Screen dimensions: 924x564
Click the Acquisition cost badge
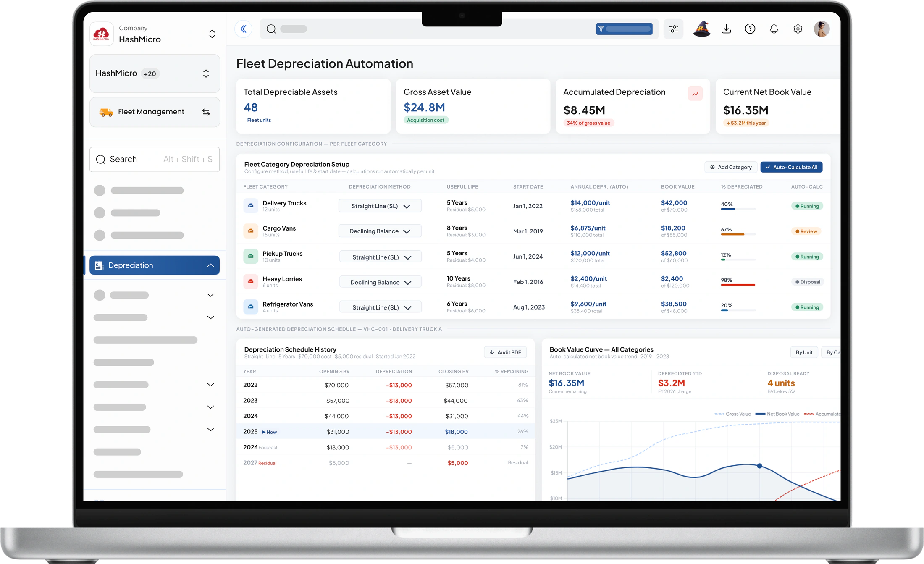pos(425,120)
